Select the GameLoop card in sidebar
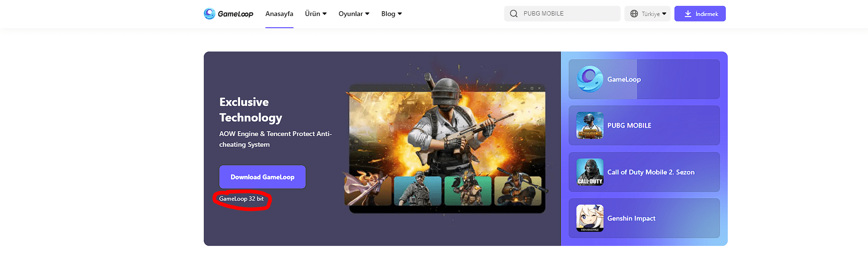Screen dimensions: 868x260 point(644,79)
